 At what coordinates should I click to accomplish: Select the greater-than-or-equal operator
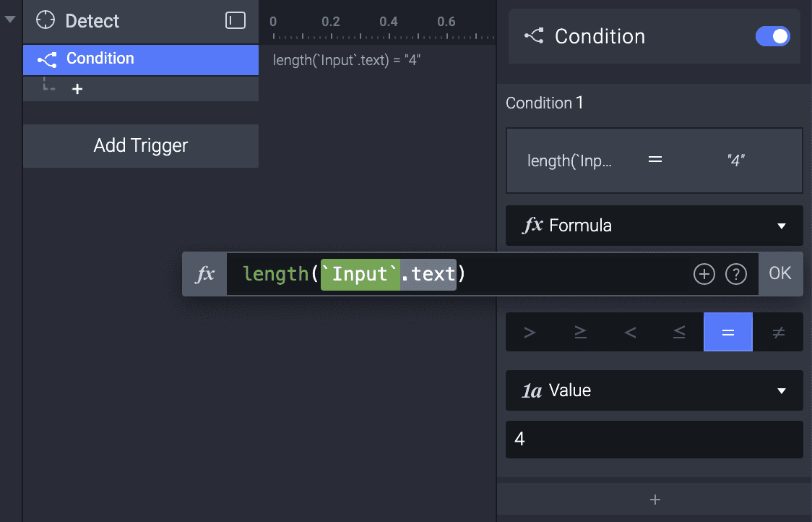[580, 332]
